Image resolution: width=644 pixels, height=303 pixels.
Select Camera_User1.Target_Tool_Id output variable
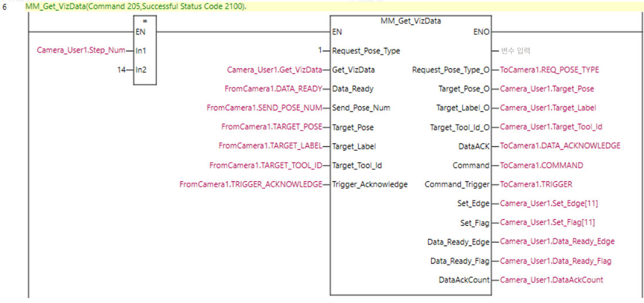pyautogui.click(x=551, y=127)
